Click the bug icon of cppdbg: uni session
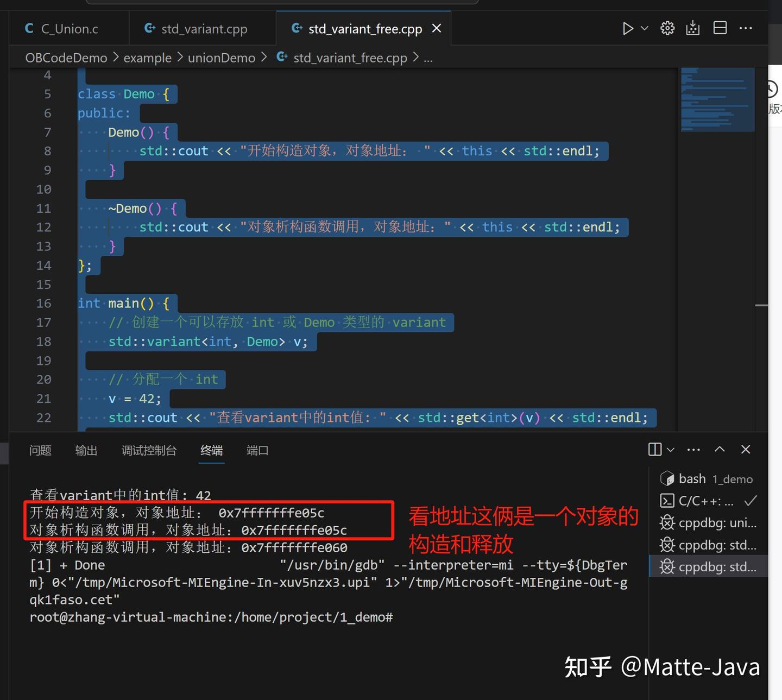Viewport: 782px width, 700px height. [x=667, y=522]
